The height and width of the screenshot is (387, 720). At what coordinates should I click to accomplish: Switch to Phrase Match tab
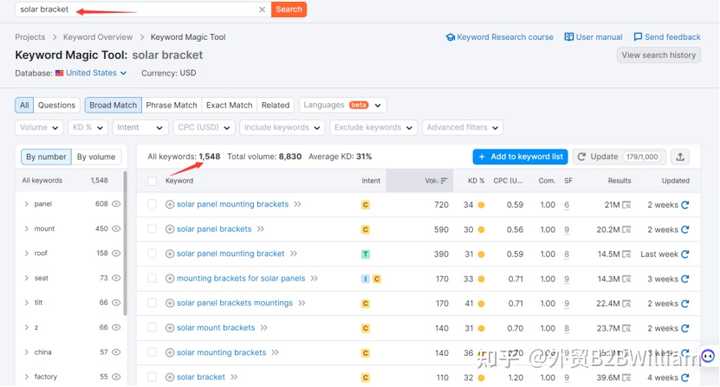pyautogui.click(x=171, y=105)
